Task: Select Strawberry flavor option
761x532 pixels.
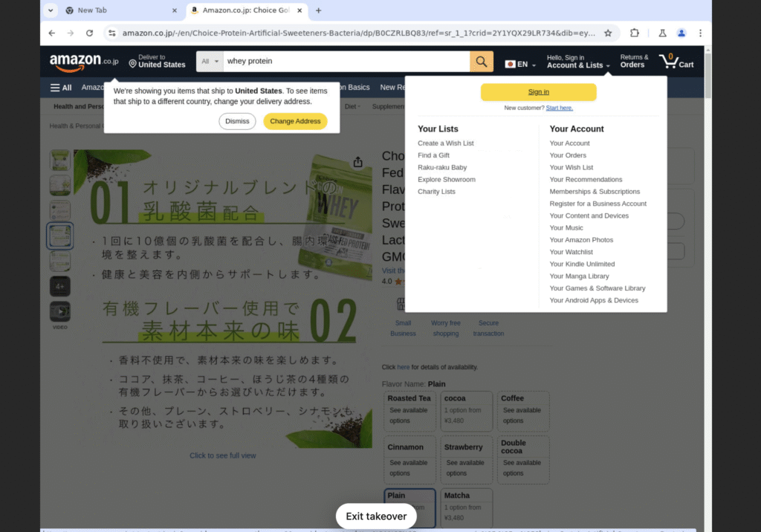Action: pos(466,460)
